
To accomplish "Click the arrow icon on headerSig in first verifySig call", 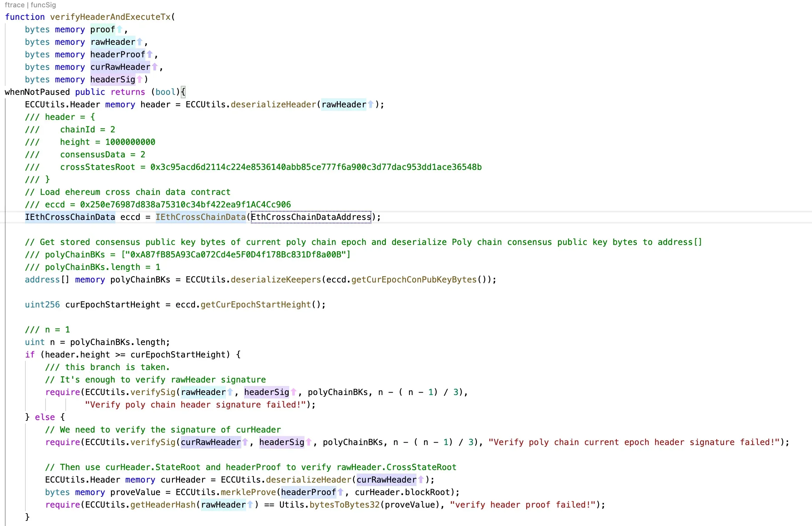I will [x=294, y=392].
